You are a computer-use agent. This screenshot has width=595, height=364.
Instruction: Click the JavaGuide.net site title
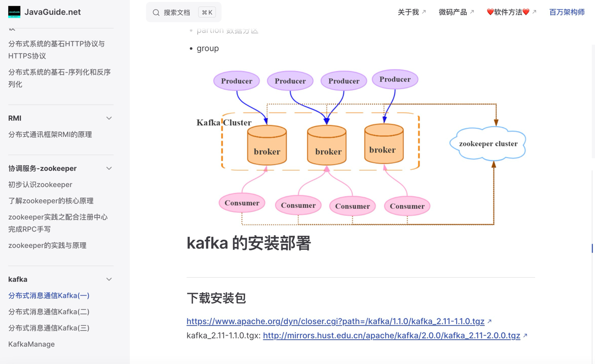53,12
